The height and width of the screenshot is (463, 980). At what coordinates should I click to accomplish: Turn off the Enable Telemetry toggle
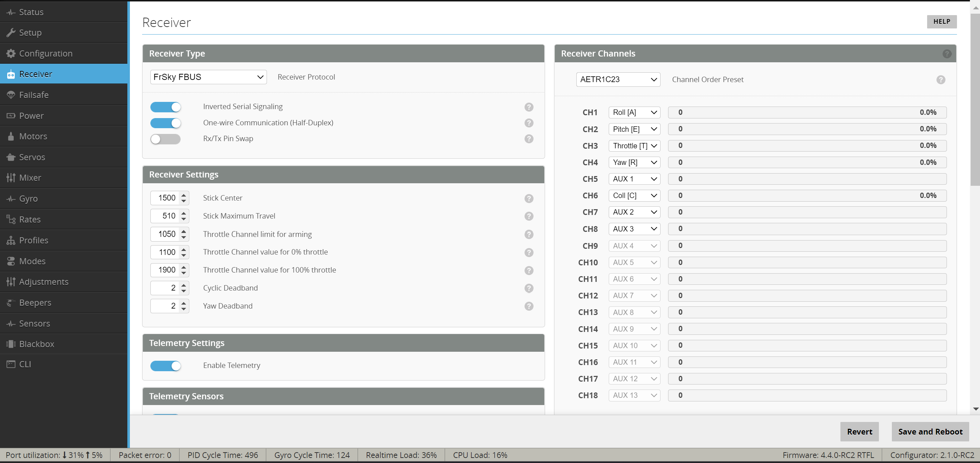coord(165,365)
